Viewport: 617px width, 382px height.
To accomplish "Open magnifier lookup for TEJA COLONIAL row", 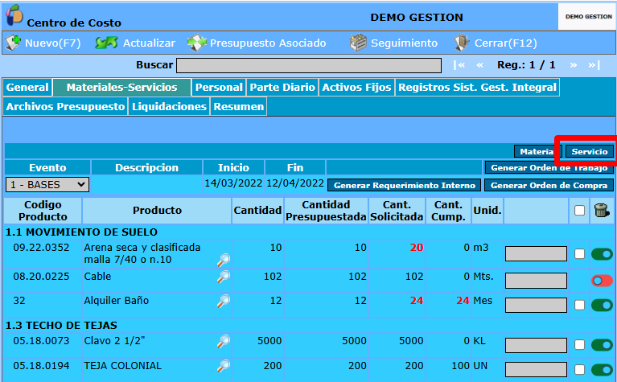I will [x=224, y=366].
